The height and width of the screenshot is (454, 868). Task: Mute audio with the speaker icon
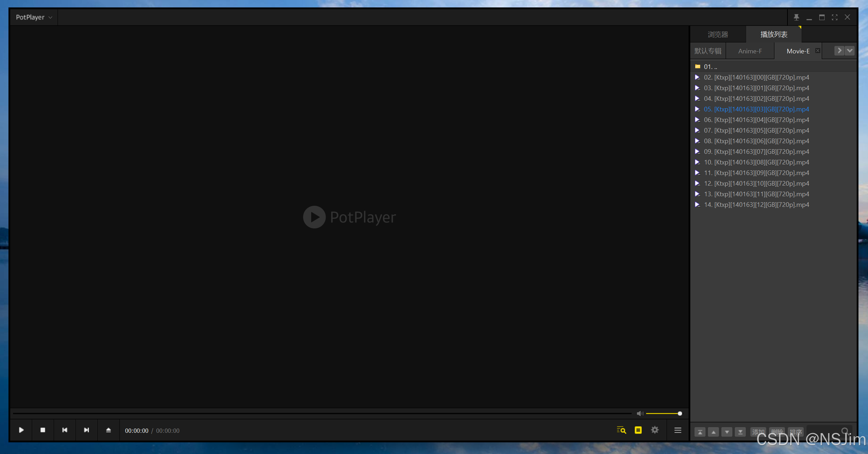click(x=640, y=413)
